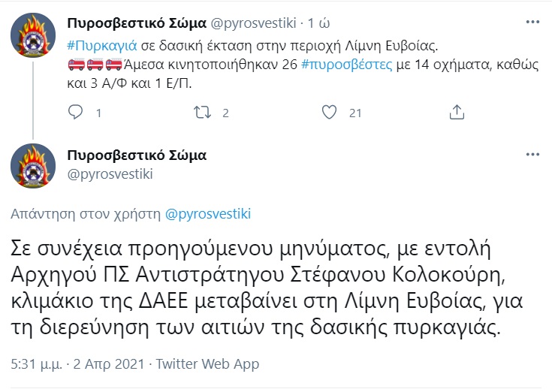
Task: Click the @pyrosvestiki mention in the reply line
Action: [208, 214]
